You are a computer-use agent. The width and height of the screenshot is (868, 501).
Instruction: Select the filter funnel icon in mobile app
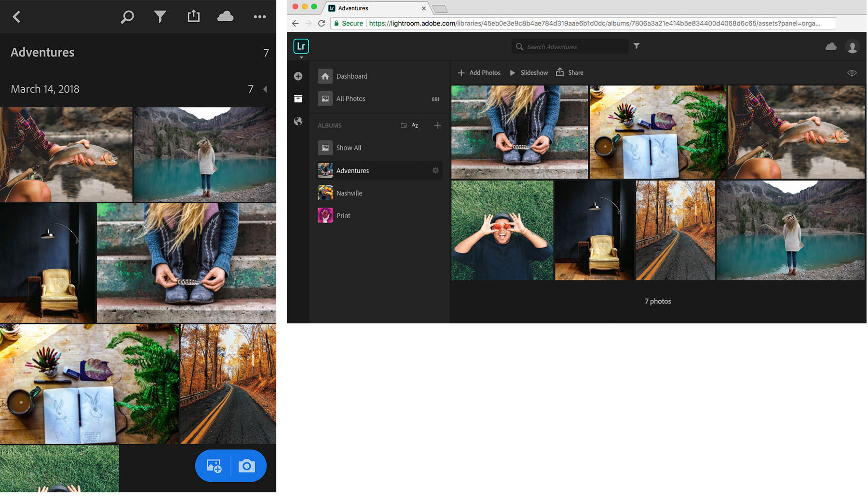(x=160, y=16)
